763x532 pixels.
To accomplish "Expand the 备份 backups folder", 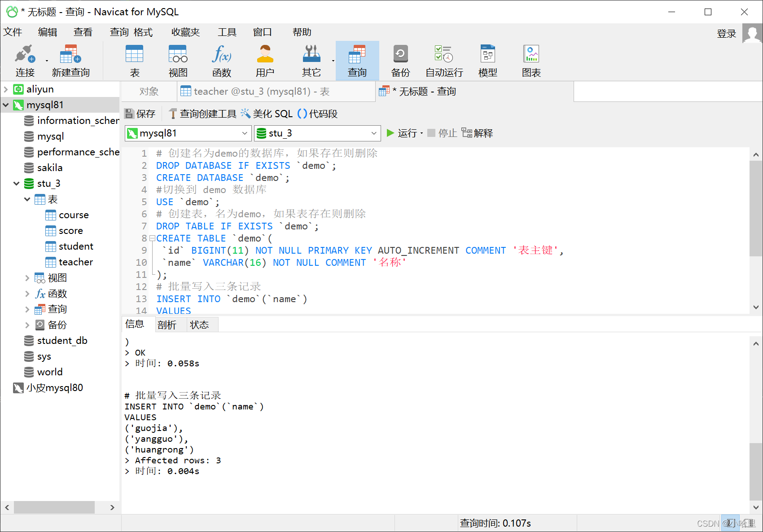I will 27,325.
